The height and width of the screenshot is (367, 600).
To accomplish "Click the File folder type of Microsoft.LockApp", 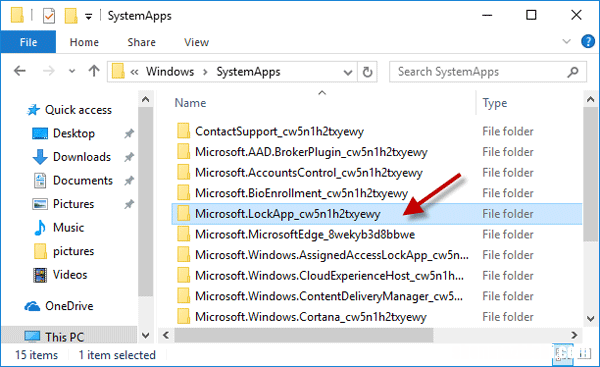I will 508,214.
